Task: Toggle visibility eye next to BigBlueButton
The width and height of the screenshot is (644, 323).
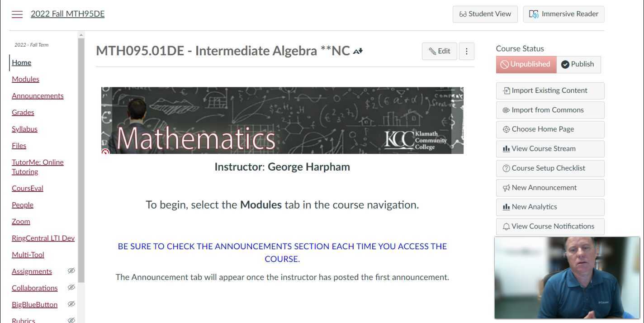Action: (71, 304)
